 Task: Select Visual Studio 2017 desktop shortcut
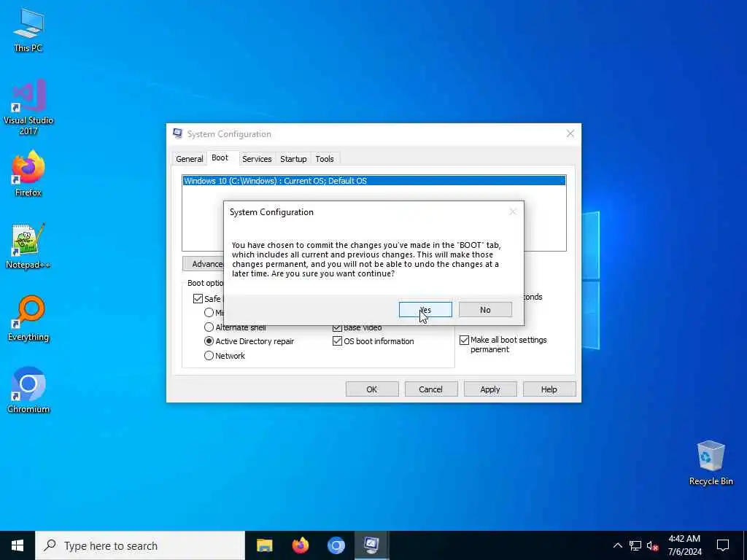click(28, 108)
